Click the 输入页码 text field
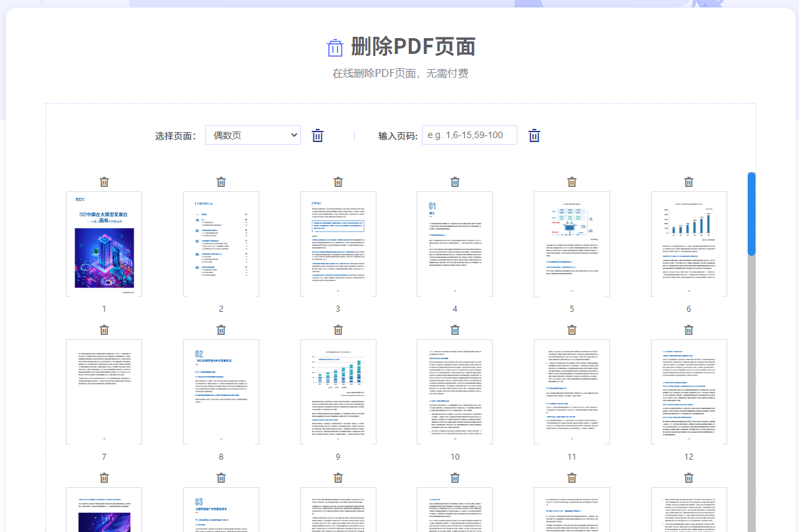Screen dimensions: 799x532 (x=469, y=135)
